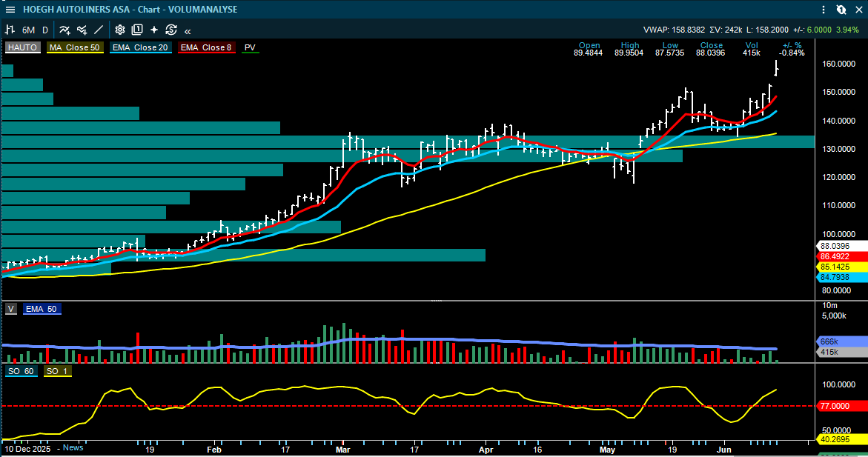Select the EMA Close 20 legend
868x457 pixels.
[140, 47]
